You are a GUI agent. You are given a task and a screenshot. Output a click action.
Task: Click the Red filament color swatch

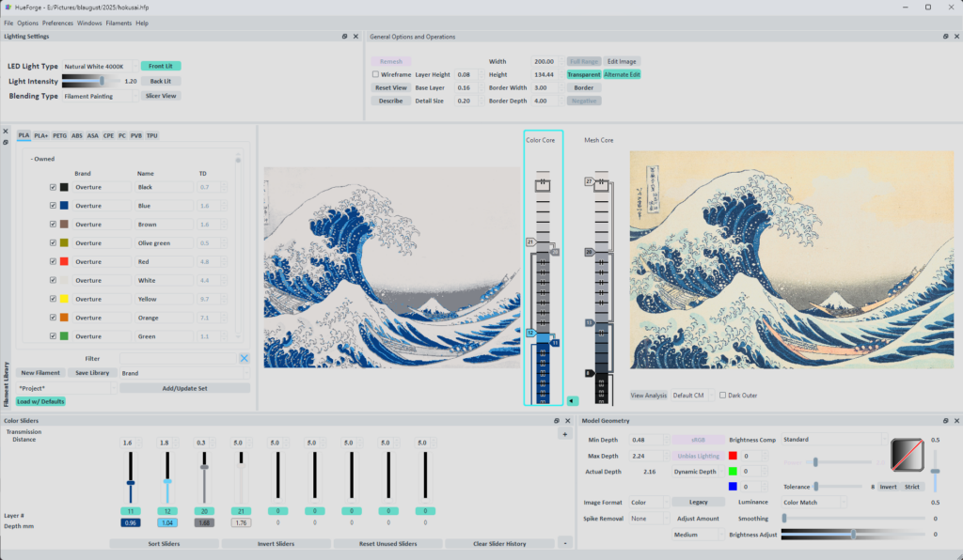tap(64, 261)
